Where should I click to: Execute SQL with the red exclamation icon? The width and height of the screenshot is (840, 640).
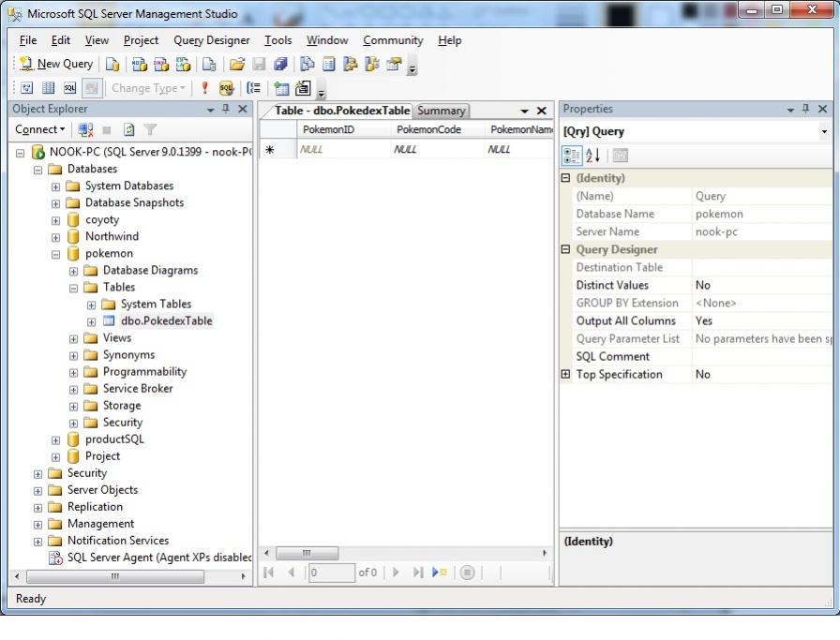click(205, 88)
